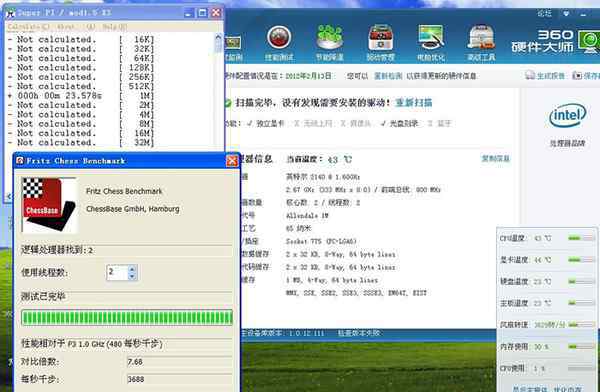Click 生成报表 report icon link
Viewport: 600px width, 392px height.
pyautogui.click(x=545, y=75)
